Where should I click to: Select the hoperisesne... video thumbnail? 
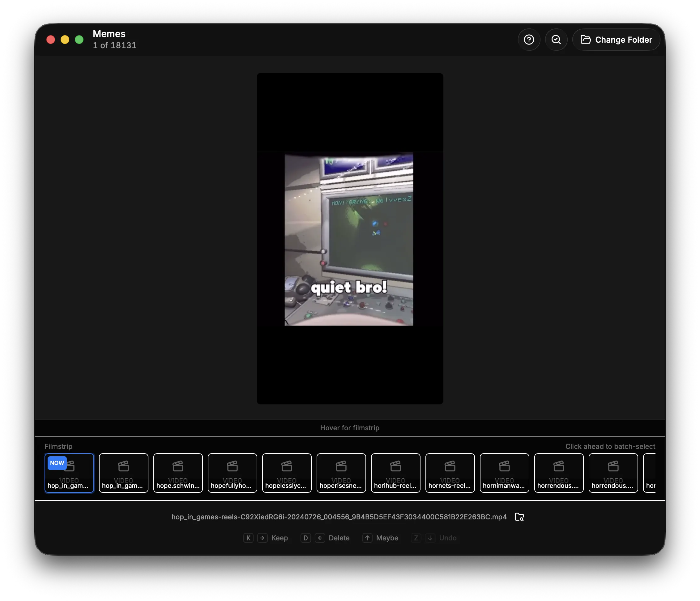coord(341,473)
